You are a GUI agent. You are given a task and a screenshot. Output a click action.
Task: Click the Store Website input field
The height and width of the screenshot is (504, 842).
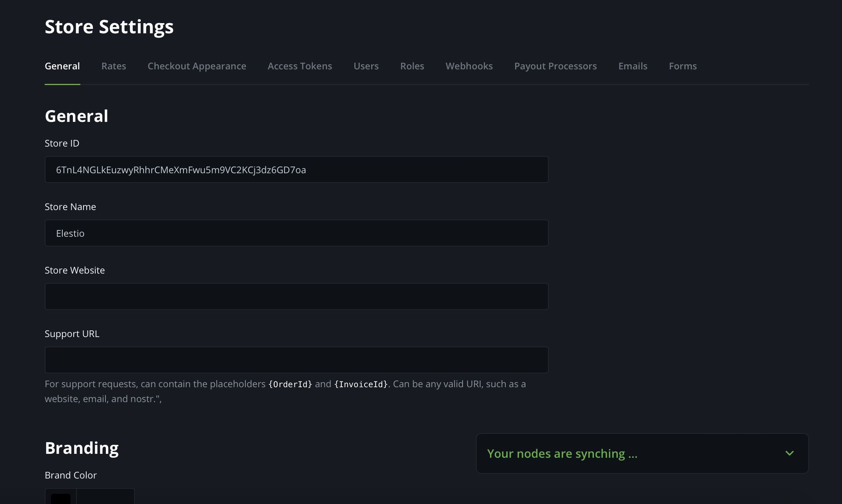296,296
